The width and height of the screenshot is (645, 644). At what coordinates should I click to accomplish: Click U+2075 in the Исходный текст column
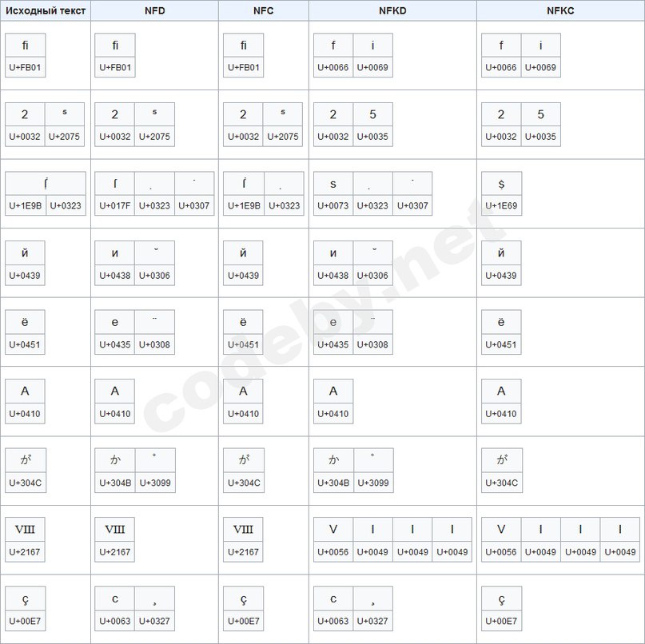[x=64, y=136]
